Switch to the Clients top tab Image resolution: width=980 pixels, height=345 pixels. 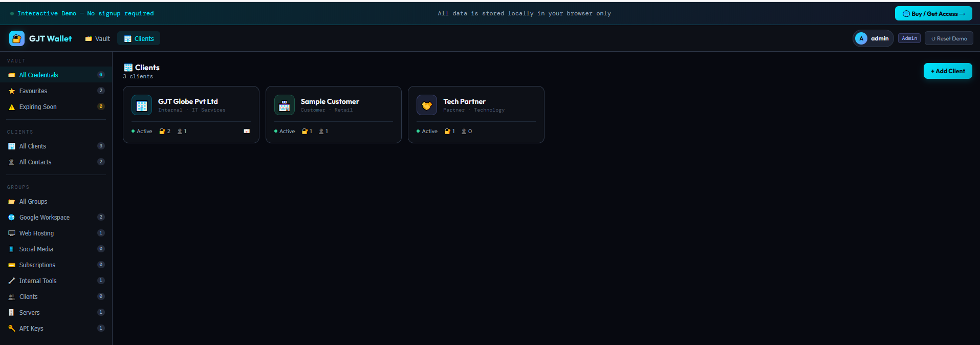click(139, 38)
